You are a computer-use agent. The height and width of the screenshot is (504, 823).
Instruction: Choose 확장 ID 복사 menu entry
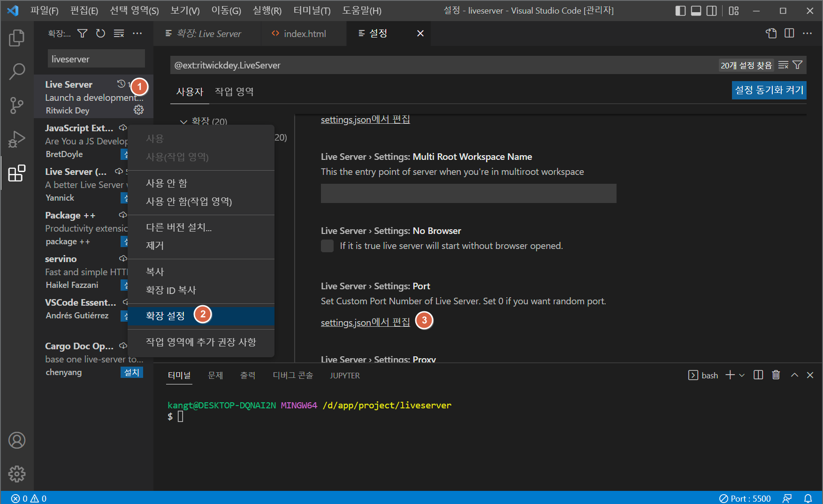[201, 290]
